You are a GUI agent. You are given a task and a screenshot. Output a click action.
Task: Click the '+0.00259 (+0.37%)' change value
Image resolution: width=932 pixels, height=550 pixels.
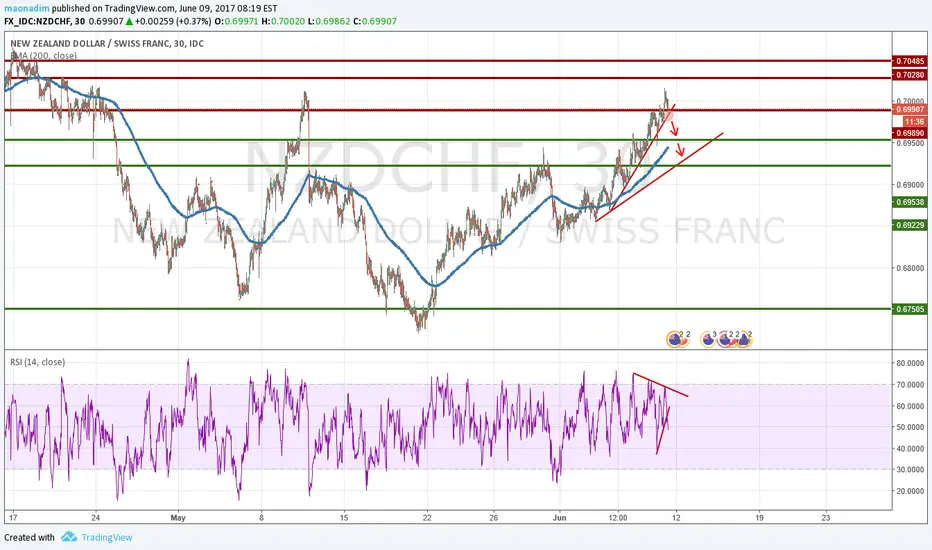click(x=173, y=21)
